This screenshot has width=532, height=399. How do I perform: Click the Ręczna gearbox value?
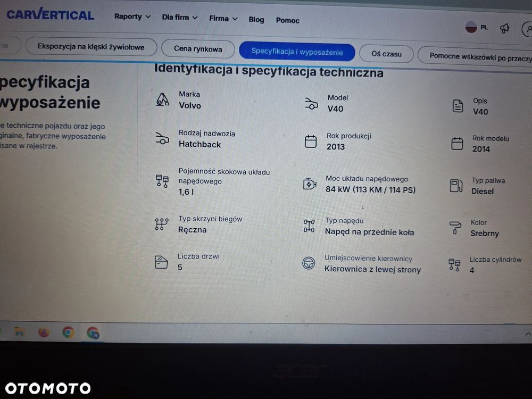[x=193, y=230]
